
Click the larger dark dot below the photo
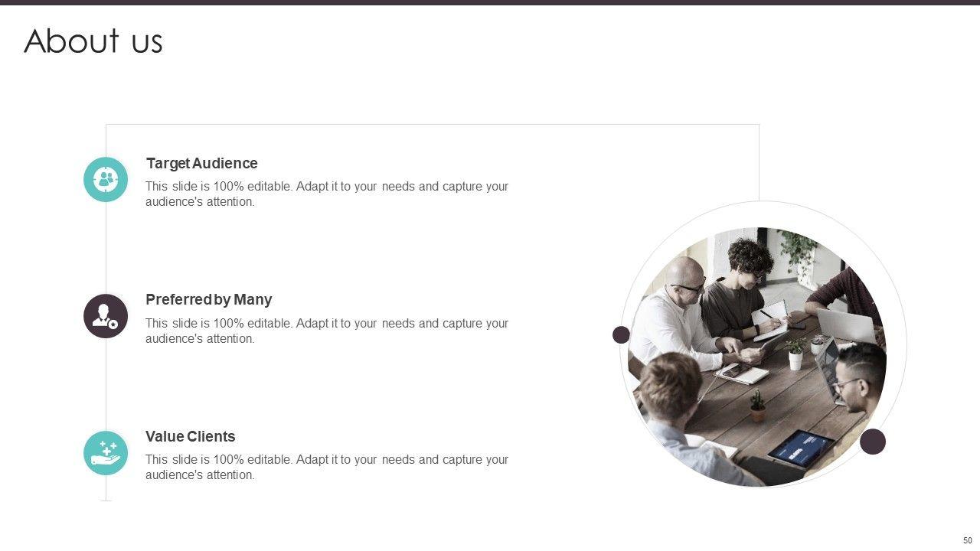point(873,442)
